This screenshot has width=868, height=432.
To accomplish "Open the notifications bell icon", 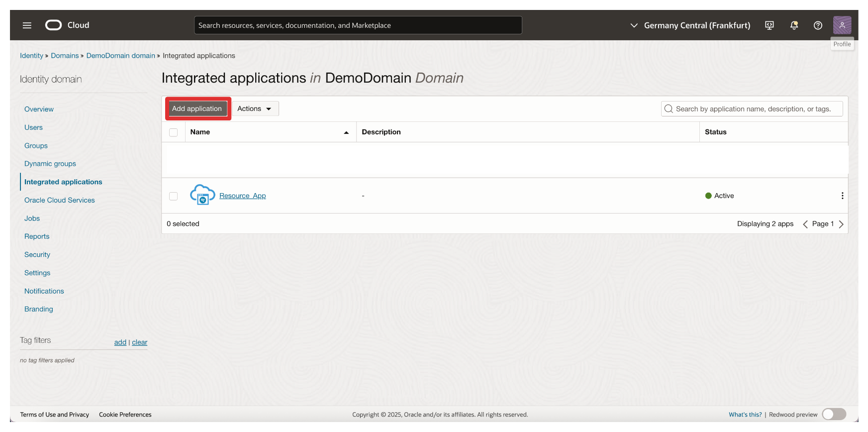I will [794, 25].
